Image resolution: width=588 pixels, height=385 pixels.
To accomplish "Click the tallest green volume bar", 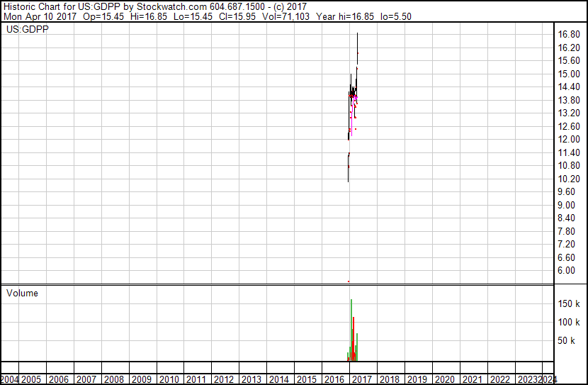I will point(351,330).
